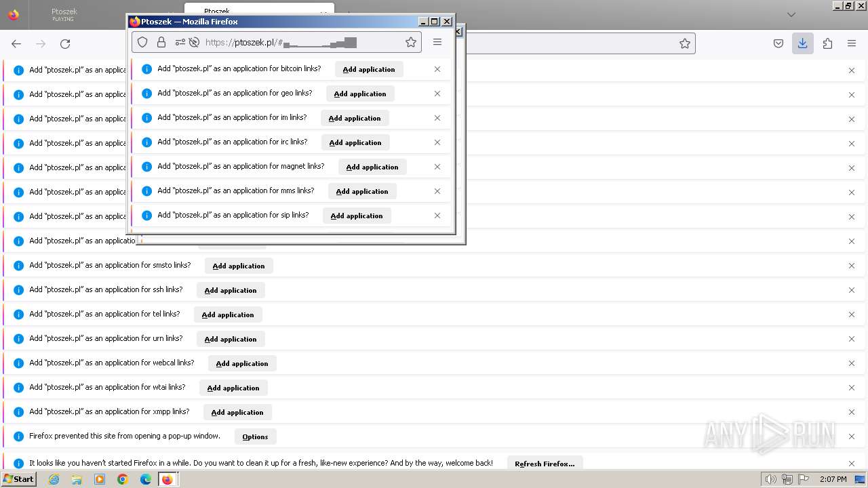The height and width of the screenshot is (488, 868).
Task: Dismiss magnet links notification in popup
Action: point(437,167)
